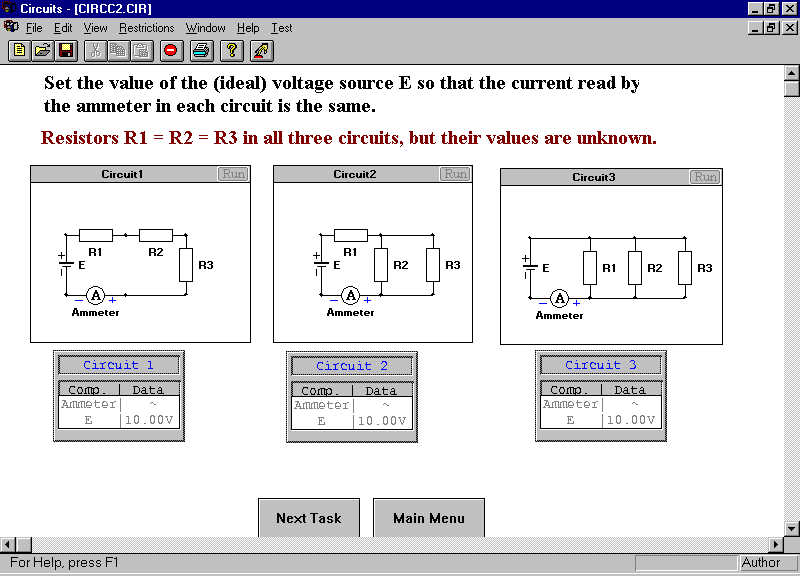Click the horizontal scrollbar right arrow
The height and width of the screenshot is (576, 800).
click(x=775, y=545)
